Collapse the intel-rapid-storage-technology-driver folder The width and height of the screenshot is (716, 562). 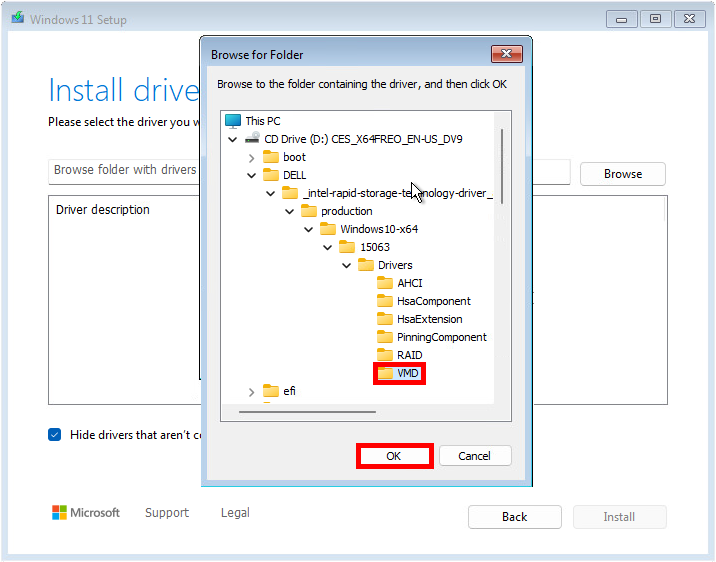click(x=271, y=193)
